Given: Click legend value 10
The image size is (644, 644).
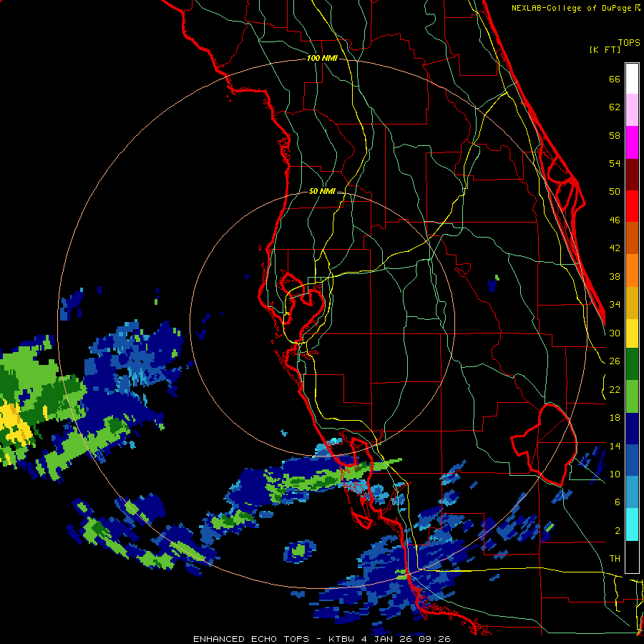Looking at the screenshot, I should [x=615, y=474].
